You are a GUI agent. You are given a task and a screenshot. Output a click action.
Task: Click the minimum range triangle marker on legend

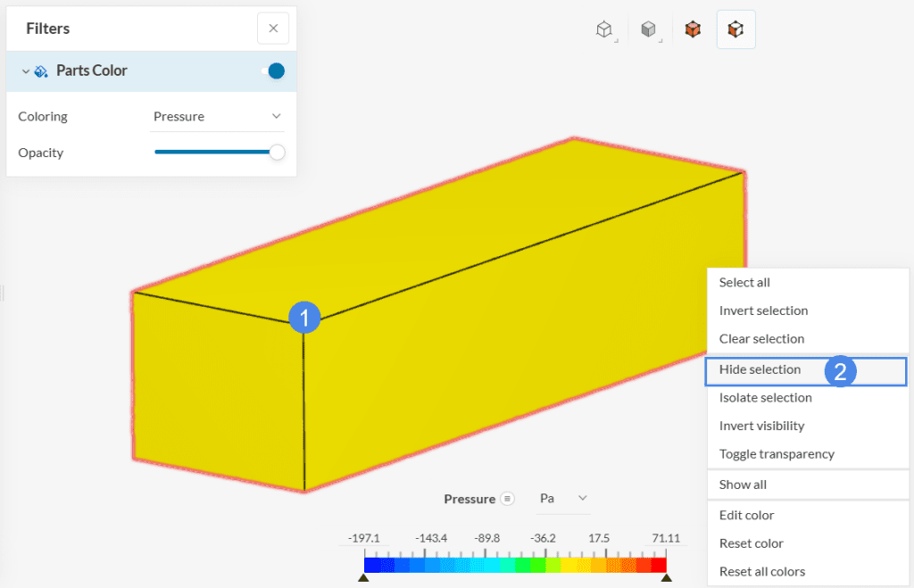(x=363, y=578)
